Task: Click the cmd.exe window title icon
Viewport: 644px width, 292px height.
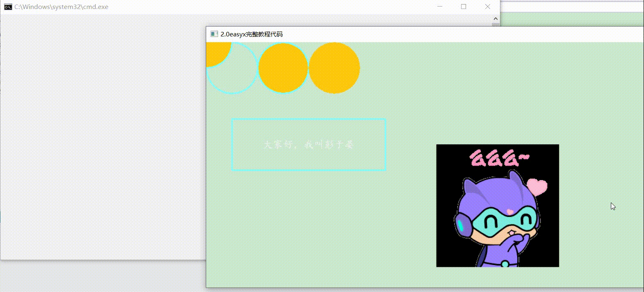Action: pyautogui.click(x=8, y=7)
